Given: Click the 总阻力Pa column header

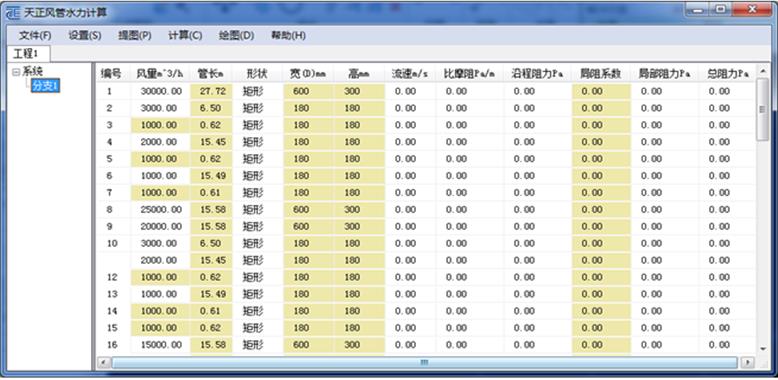Looking at the screenshot, I should tap(727, 74).
